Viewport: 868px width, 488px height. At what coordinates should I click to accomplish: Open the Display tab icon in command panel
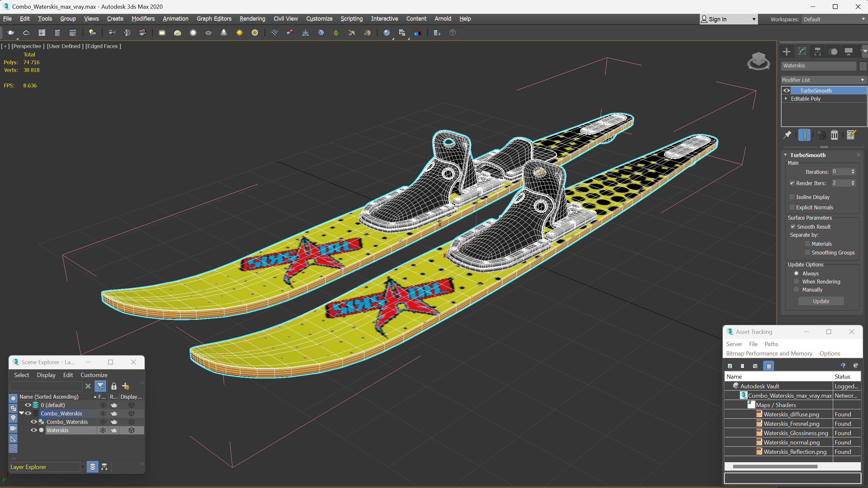pyautogui.click(x=848, y=52)
